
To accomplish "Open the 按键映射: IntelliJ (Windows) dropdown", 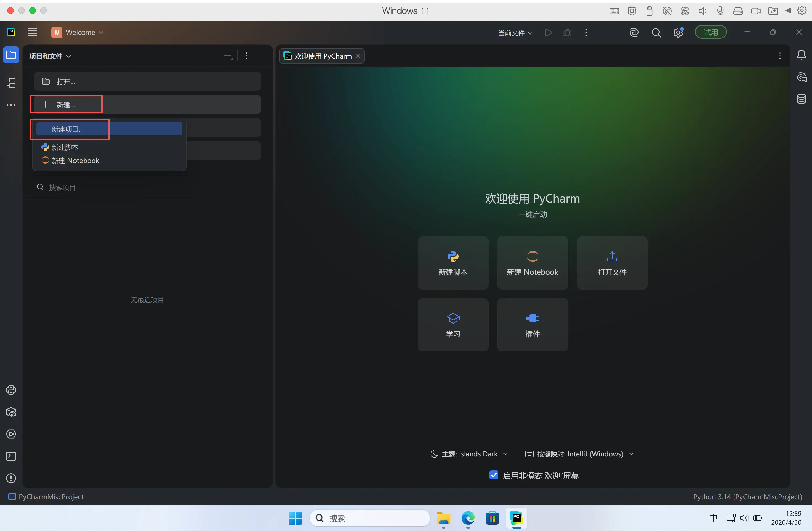I will click(580, 454).
